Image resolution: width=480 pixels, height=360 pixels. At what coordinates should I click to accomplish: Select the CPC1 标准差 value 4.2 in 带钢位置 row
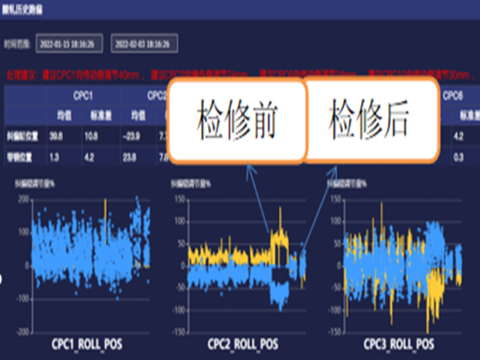[89, 157]
